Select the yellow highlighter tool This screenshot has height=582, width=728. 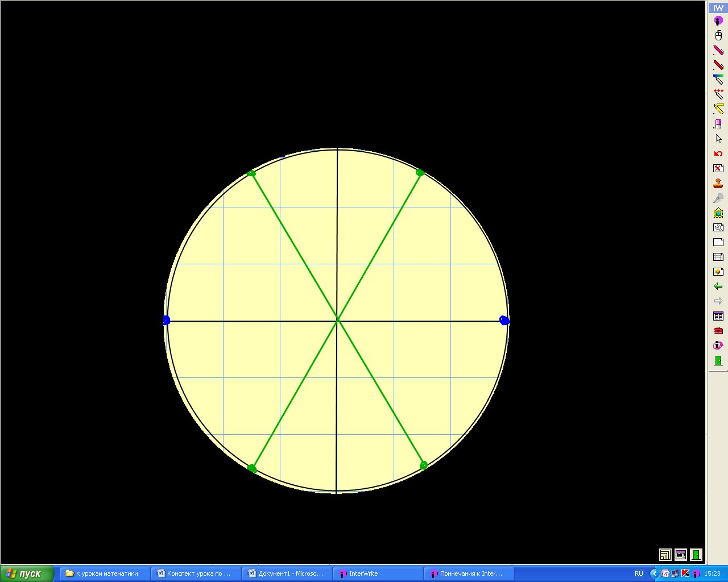tap(718, 109)
